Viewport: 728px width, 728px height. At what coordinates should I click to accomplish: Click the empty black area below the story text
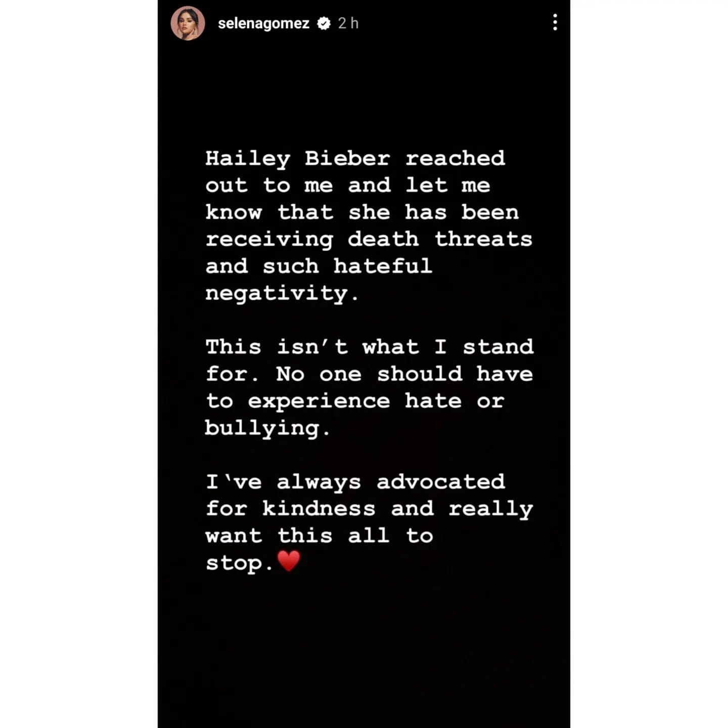pos(364,652)
